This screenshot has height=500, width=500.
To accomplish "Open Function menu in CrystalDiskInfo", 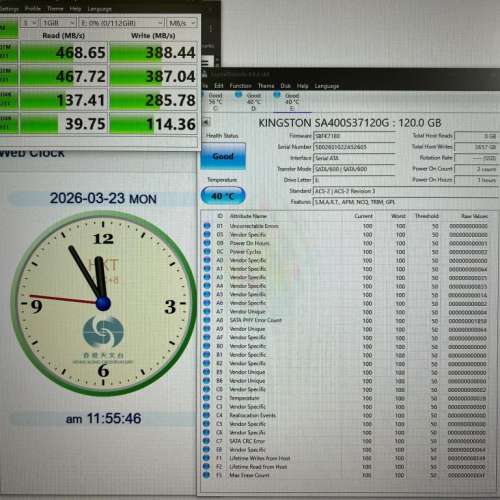I will 241,86.
